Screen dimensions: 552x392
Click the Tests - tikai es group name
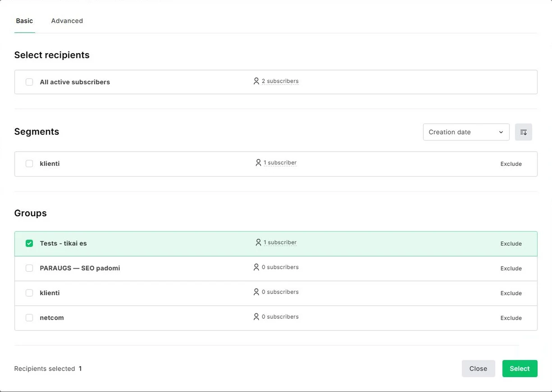click(63, 243)
